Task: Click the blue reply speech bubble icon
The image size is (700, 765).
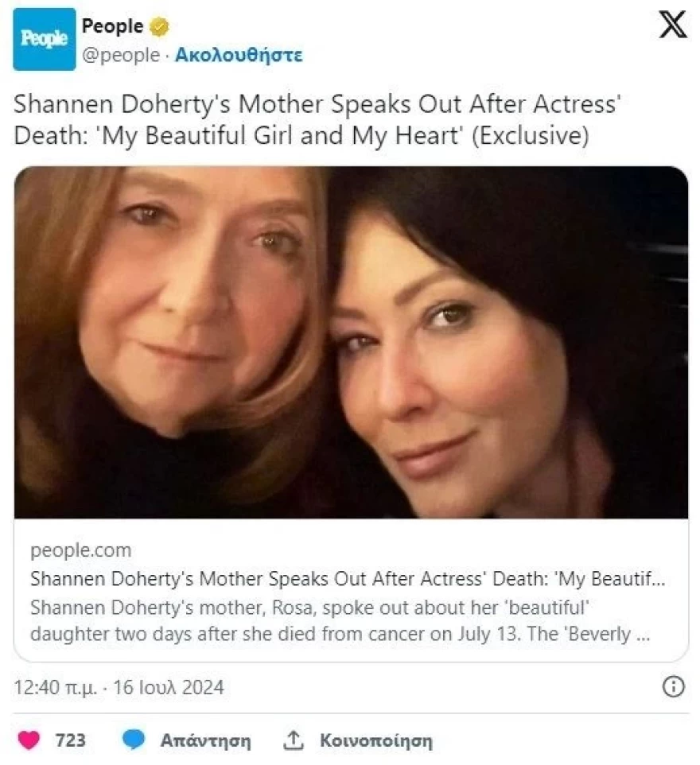Action: 134,740
